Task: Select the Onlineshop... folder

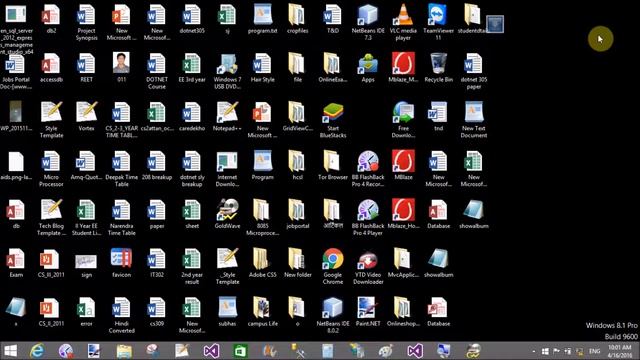Action: pos(403,311)
